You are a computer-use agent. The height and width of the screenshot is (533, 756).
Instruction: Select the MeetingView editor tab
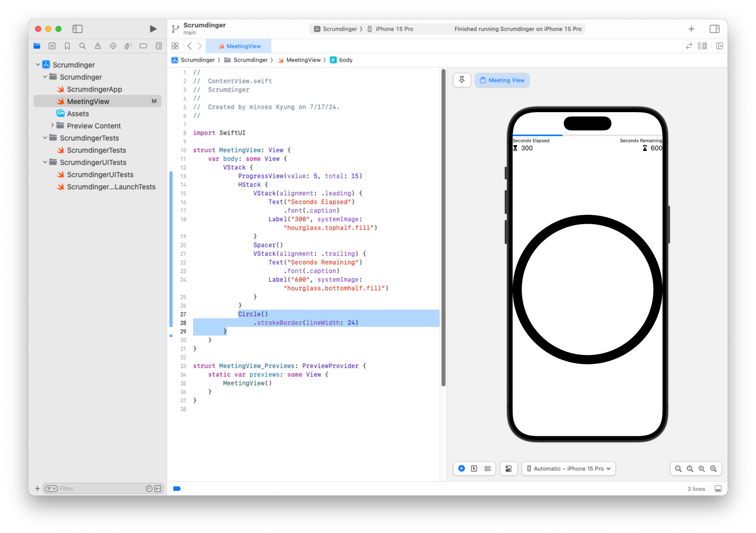pyautogui.click(x=239, y=46)
